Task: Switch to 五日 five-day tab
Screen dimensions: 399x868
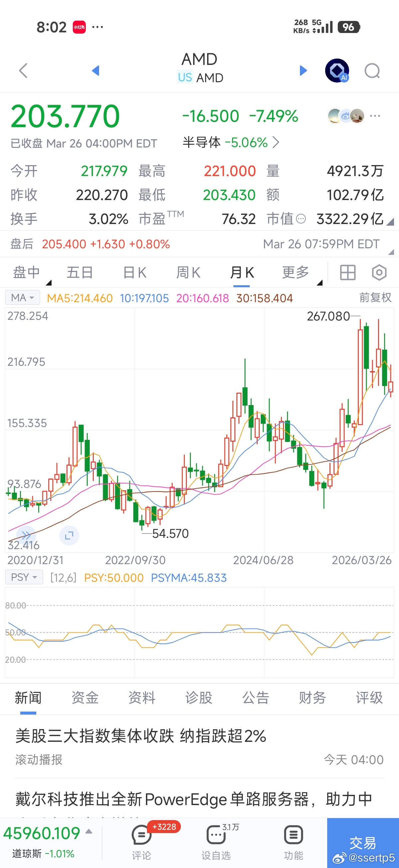Action: click(80, 272)
